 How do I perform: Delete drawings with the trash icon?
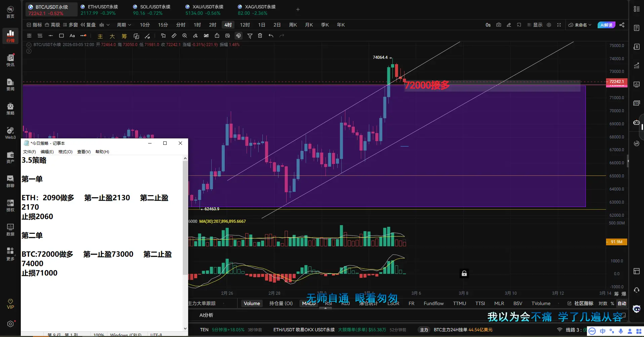click(x=260, y=36)
